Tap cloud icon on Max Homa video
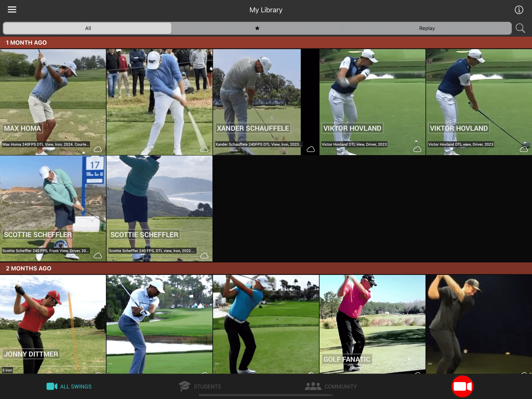Screen dimensions: 532x399 click(x=98, y=149)
